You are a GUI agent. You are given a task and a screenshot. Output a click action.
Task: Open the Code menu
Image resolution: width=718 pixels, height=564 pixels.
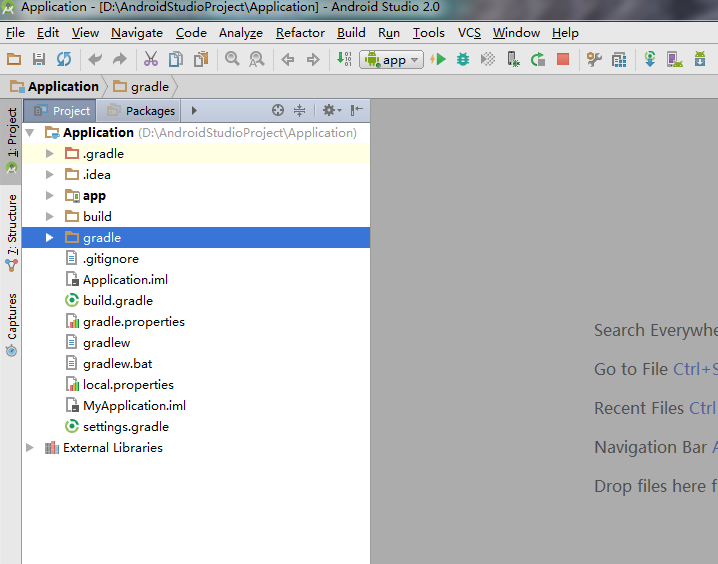point(191,33)
